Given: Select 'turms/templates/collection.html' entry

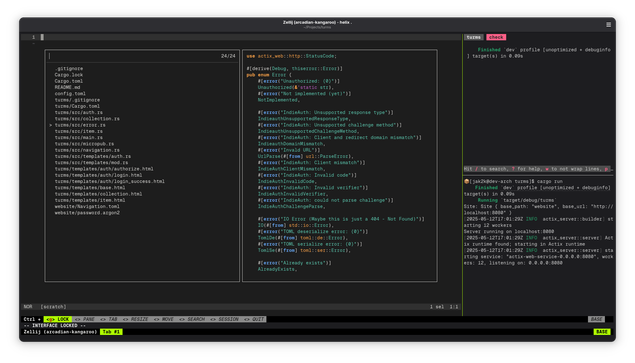Looking at the screenshot, I should coord(98,194).
